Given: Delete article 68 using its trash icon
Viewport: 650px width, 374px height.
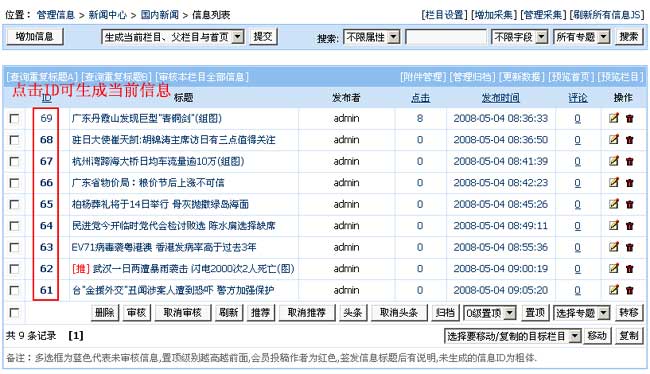Looking at the screenshot, I should [x=630, y=140].
